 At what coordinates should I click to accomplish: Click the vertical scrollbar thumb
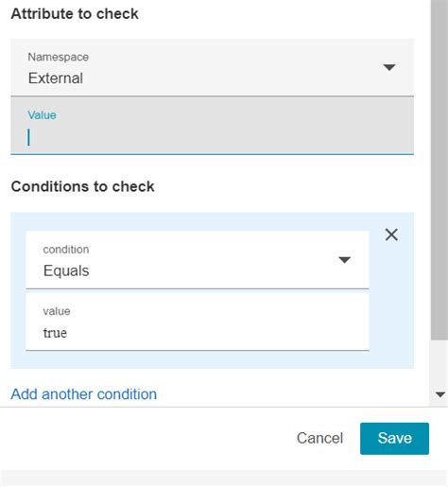(439, 170)
